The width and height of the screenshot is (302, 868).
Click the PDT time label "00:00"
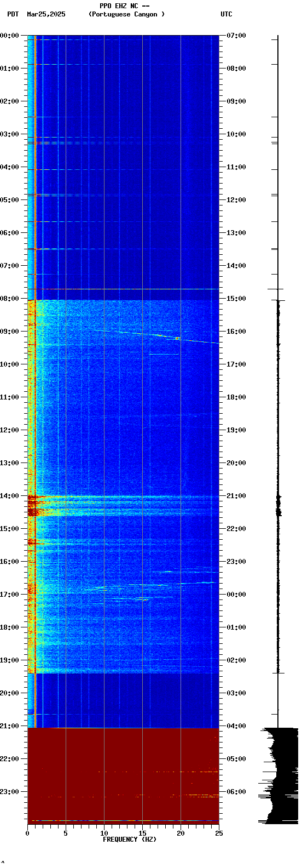click(9, 36)
